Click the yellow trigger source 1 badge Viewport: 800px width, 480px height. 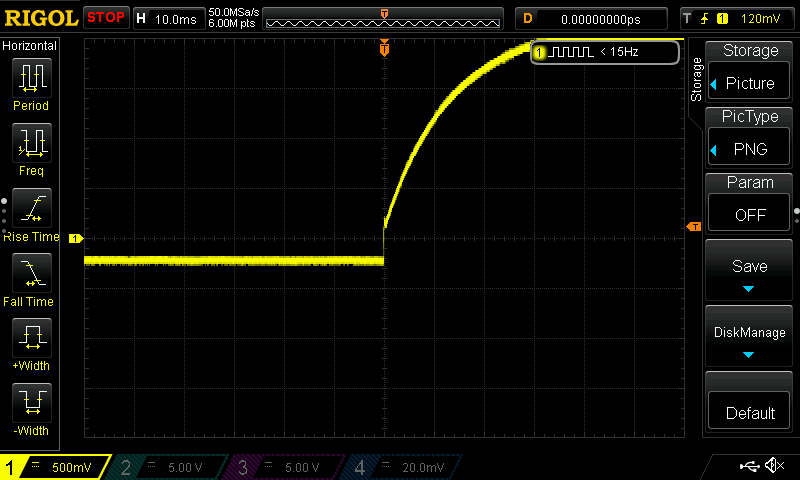point(722,19)
